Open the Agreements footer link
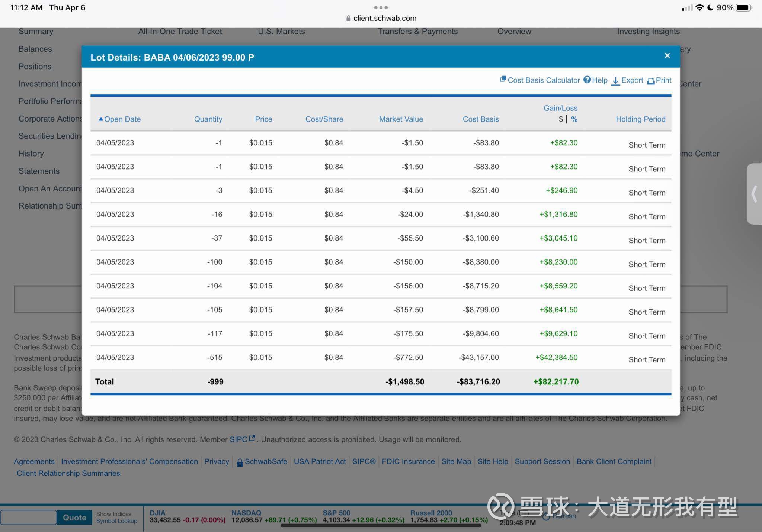Image resolution: width=762 pixels, height=532 pixels. click(34, 461)
